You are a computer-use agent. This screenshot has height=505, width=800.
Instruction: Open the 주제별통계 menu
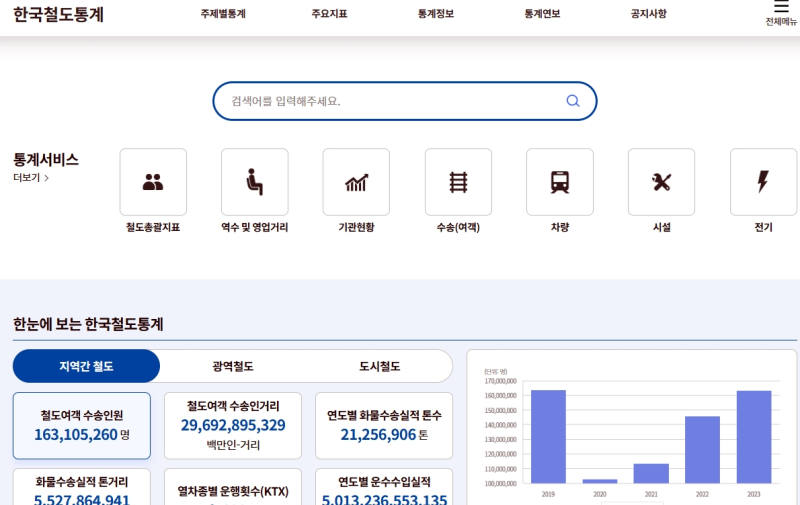pos(223,14)
